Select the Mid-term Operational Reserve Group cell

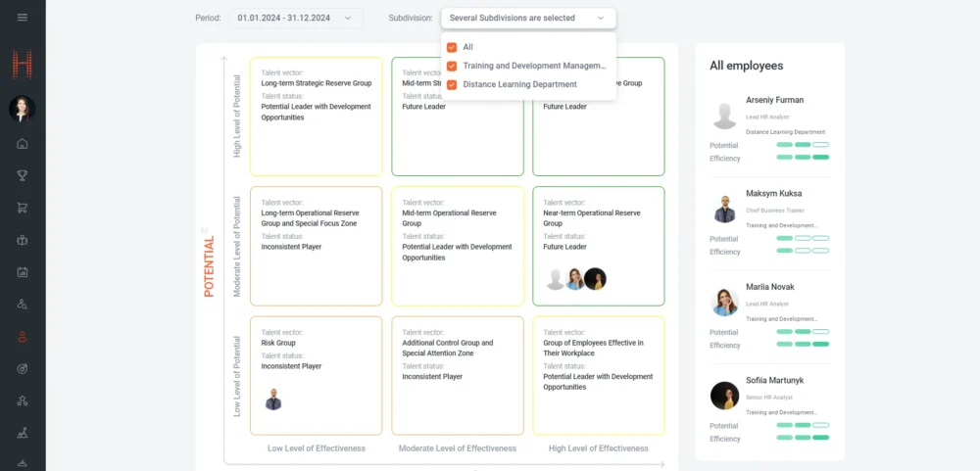coord(456,245)
